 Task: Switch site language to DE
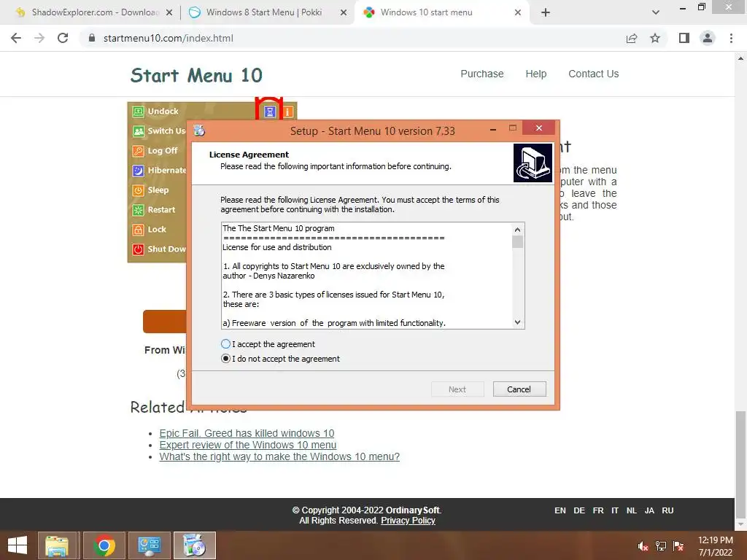click(x=579, y=510)
